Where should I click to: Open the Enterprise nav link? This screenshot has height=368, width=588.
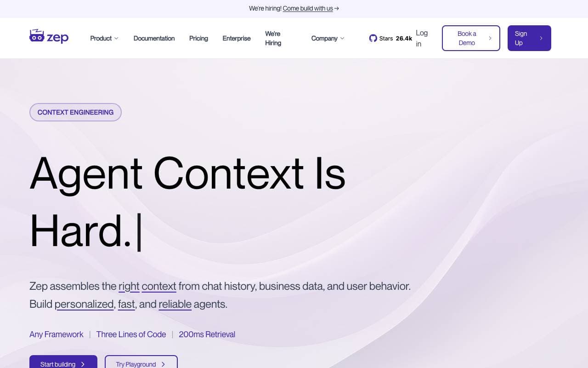point(237,38)
